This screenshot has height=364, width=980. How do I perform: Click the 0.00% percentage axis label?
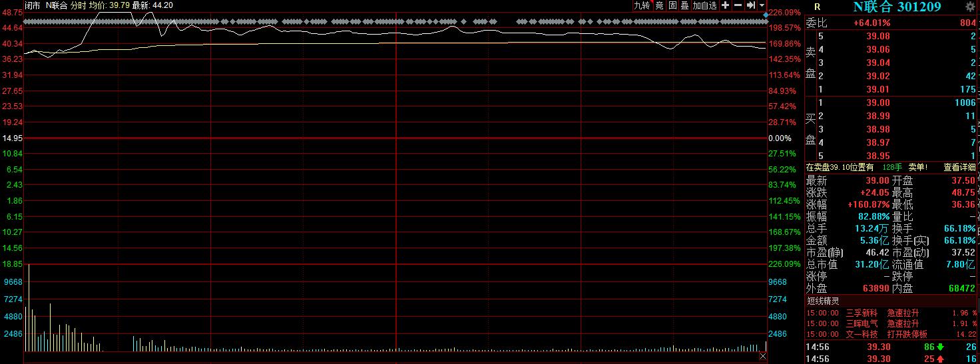pos(780,138)
